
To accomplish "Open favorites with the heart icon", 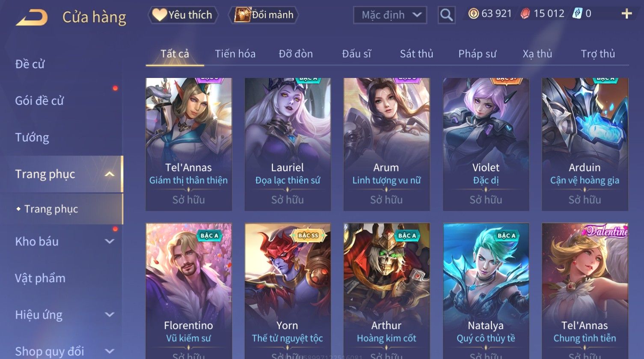I will [160, 15].
